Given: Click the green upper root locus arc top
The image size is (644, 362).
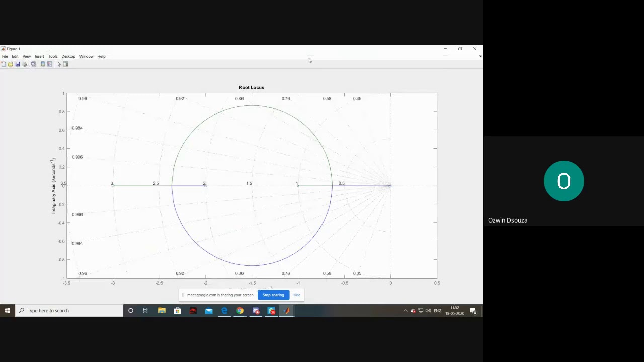Looking at the screenshot, I should point(252,105).
